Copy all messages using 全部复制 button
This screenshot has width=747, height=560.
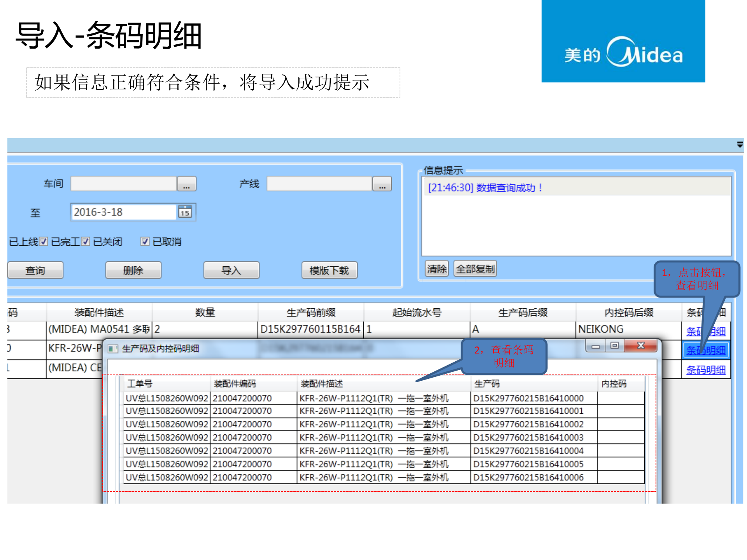point(475,268)
